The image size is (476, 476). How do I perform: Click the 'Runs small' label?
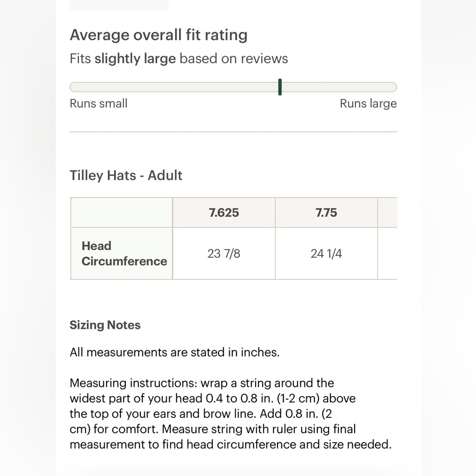coord(99,103)
